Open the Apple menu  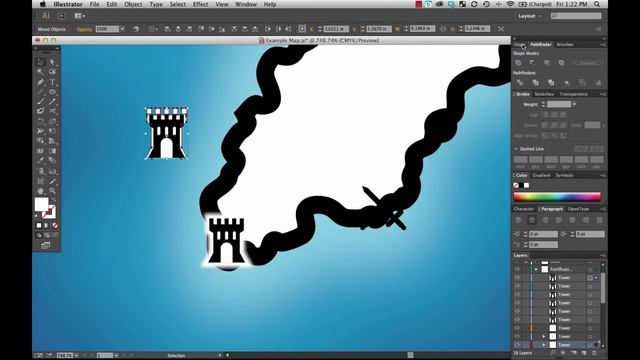click(43, 4)
